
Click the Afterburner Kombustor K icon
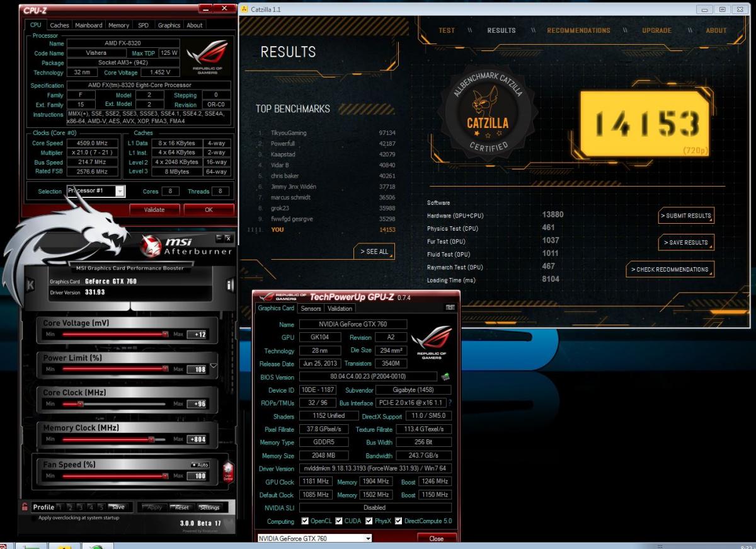tap(29, 286)
